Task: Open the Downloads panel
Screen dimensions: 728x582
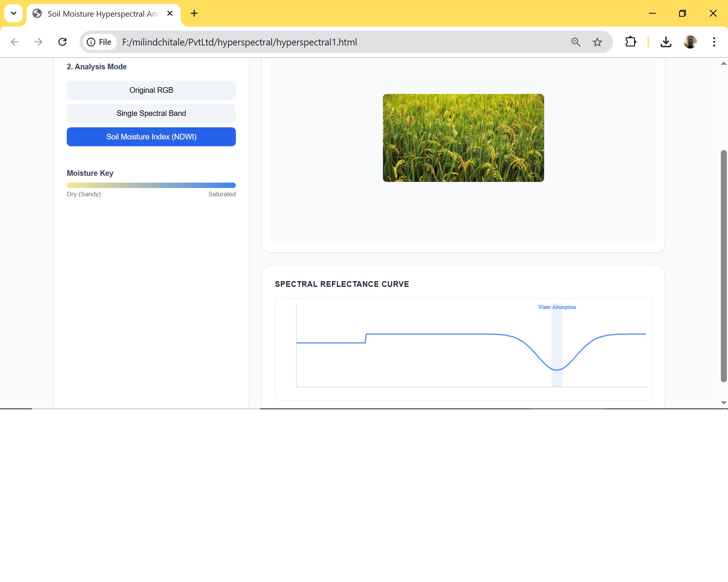Action: tap(666, 42)
